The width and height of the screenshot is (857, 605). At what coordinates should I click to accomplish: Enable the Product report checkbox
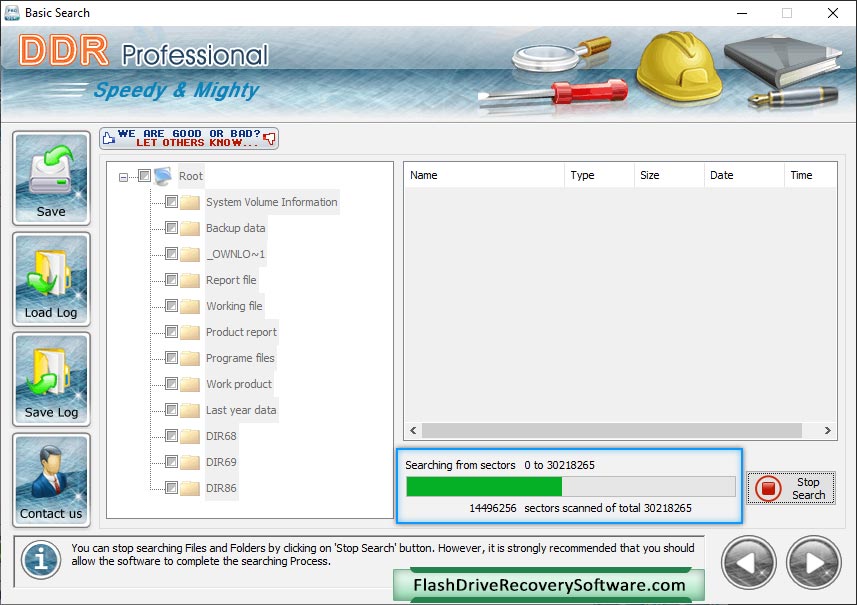coord(171,332)
